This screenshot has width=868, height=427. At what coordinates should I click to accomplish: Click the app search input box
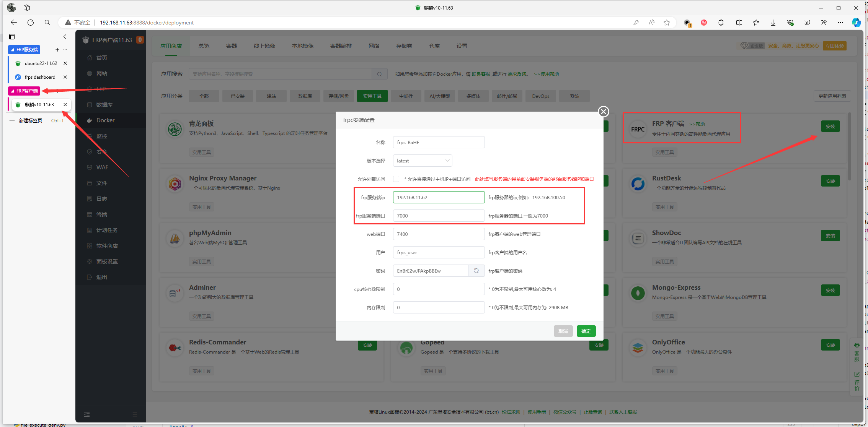click(x=280, y=74)
